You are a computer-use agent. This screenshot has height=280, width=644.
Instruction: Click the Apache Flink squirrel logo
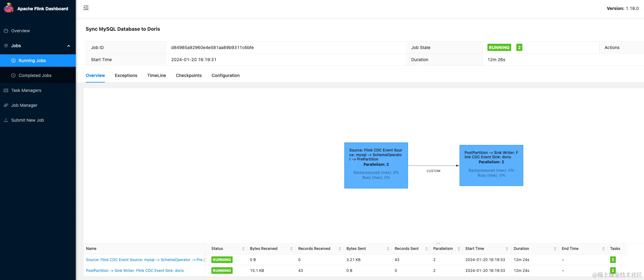pyautogui.click(x=9, y=8)
